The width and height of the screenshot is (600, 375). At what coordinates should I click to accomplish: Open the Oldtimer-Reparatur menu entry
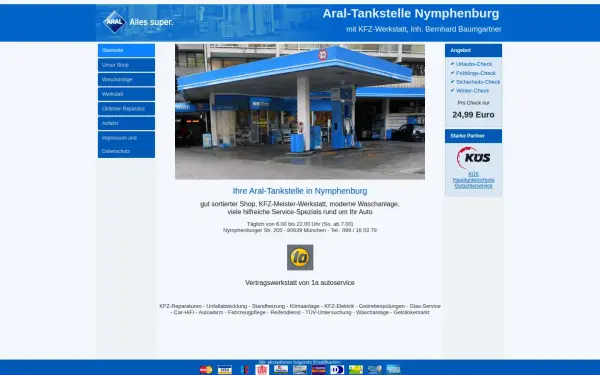[126, 109]
